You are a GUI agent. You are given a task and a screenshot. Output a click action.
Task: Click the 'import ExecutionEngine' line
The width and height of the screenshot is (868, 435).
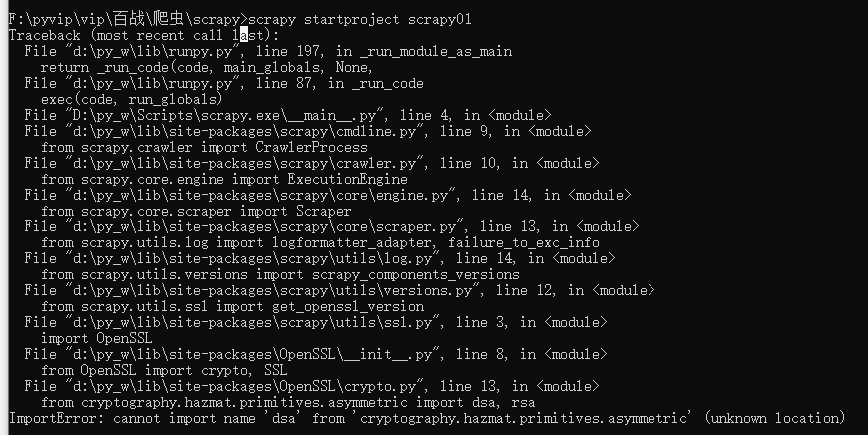(x=224, y=180)
